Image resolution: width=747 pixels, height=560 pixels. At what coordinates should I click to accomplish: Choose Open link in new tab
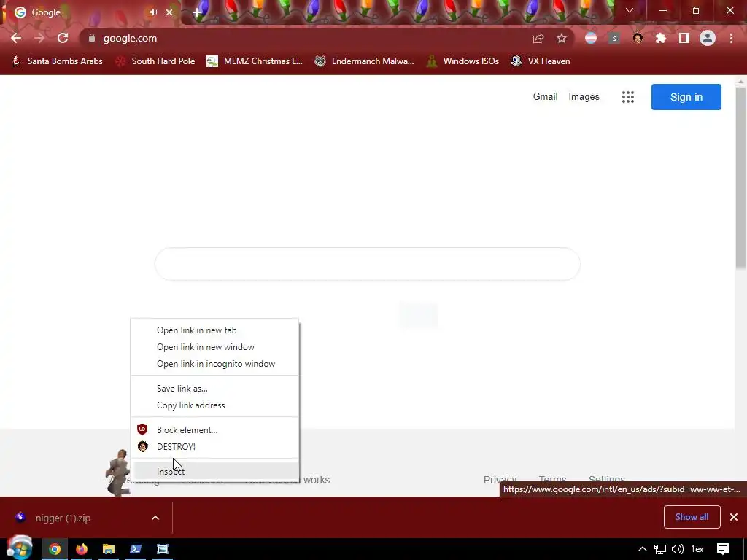[214, 330]
